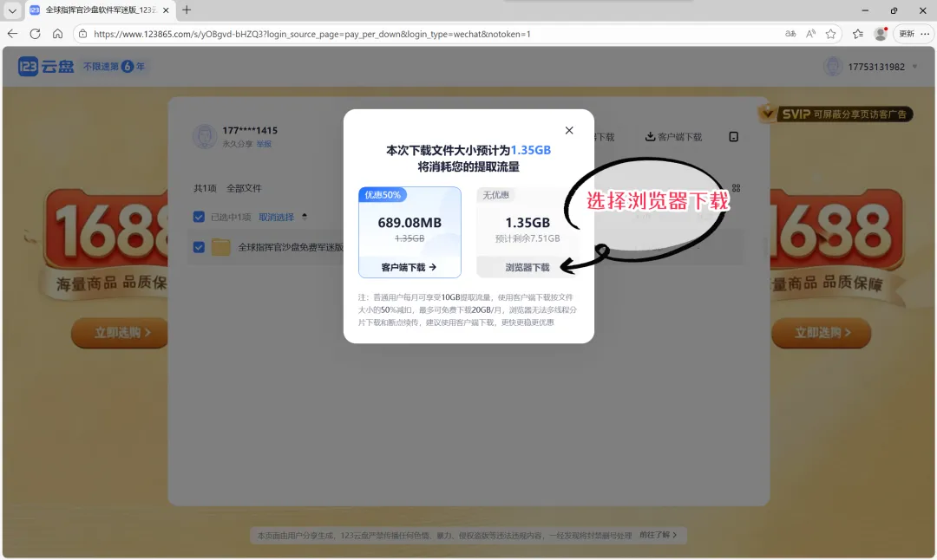Click the 更新 update button
The image size is (937, 560).
coord(907,34)
